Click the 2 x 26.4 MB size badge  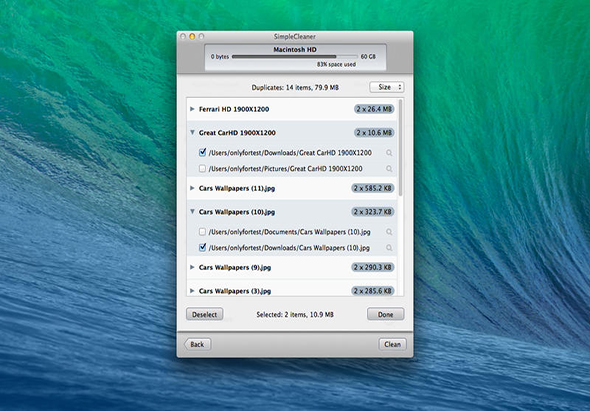374,109
